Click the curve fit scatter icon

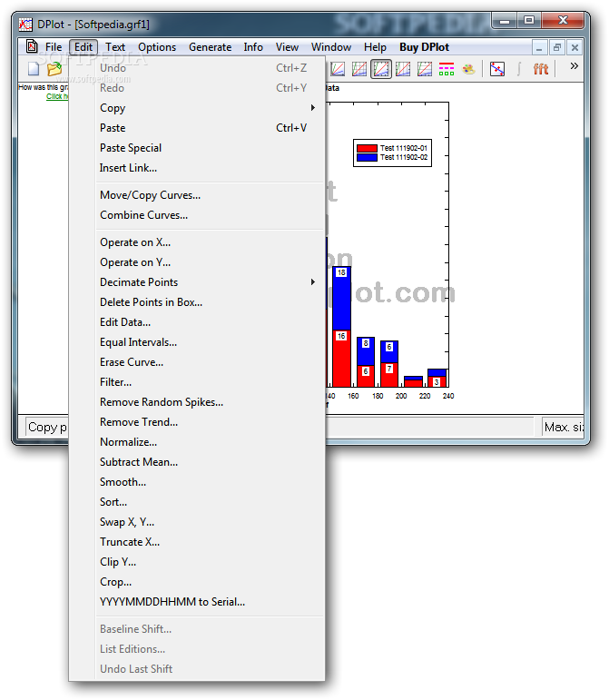[x=497, y=69]
